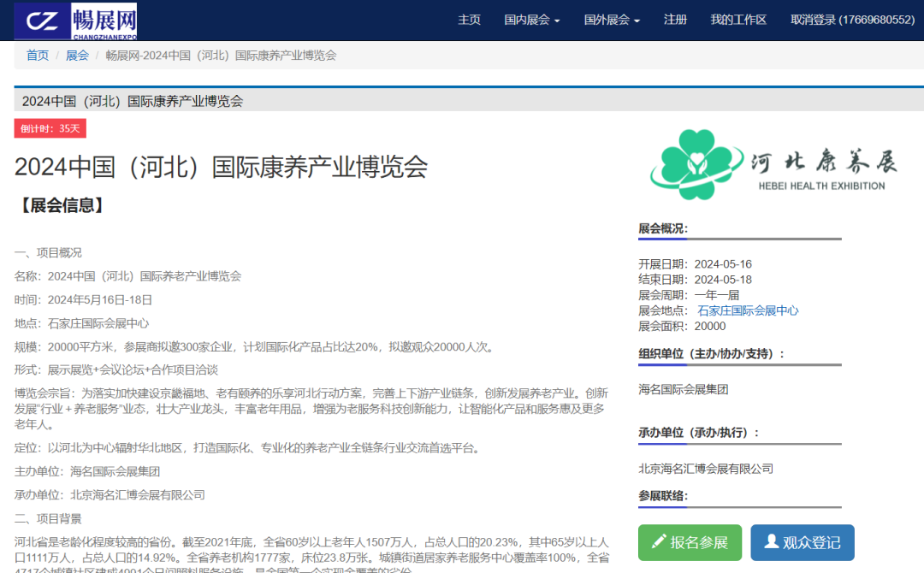This screenshot has width=924, height=573.
Task: Open the 主页 menu item
Action: (x=469, y=20)
